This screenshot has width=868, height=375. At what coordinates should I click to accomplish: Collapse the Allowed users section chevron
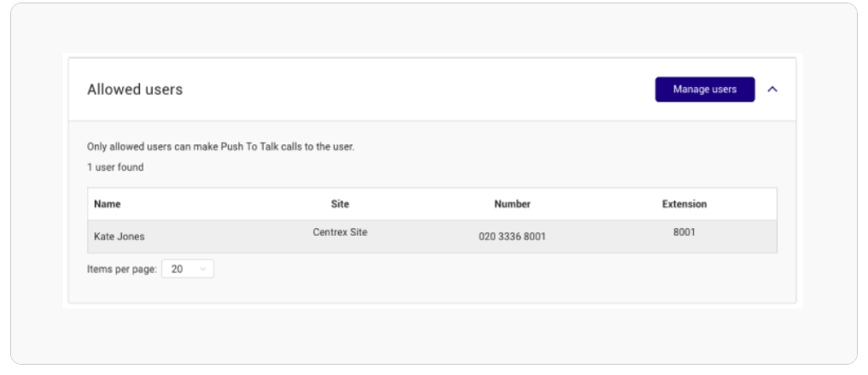tap(772, 89)
